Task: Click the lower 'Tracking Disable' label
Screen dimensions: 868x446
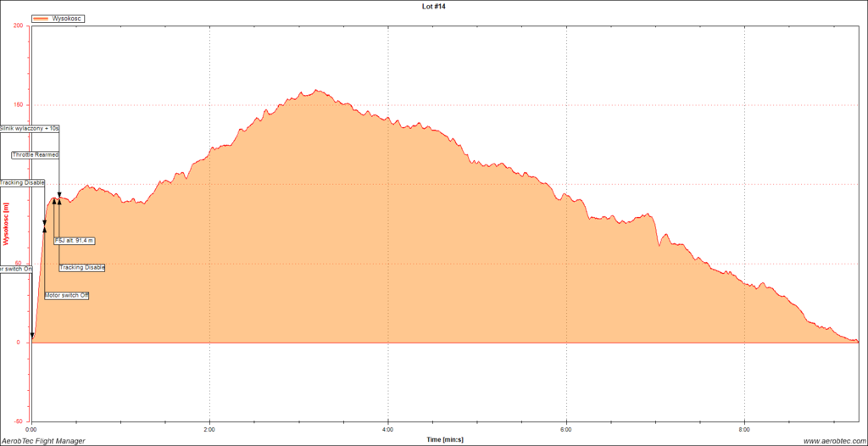Action: pos(82,268)
